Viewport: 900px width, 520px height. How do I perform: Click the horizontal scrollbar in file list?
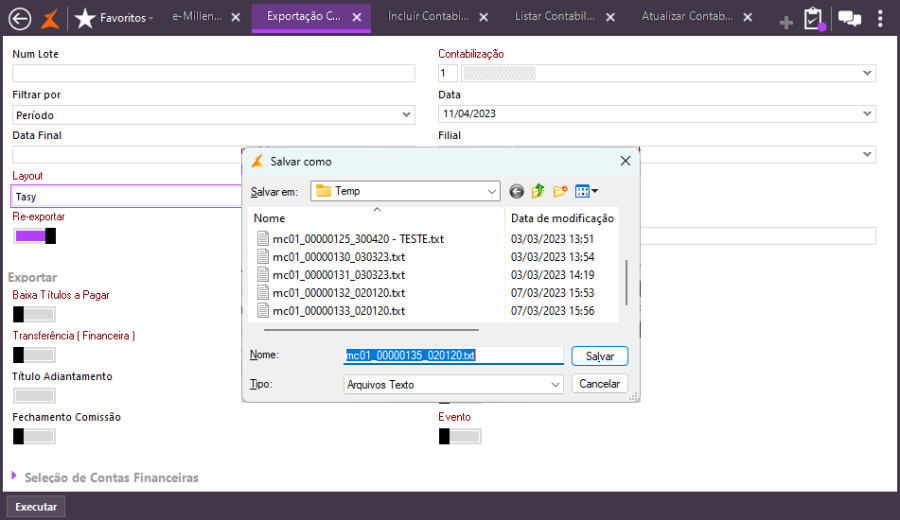(371, 330)
